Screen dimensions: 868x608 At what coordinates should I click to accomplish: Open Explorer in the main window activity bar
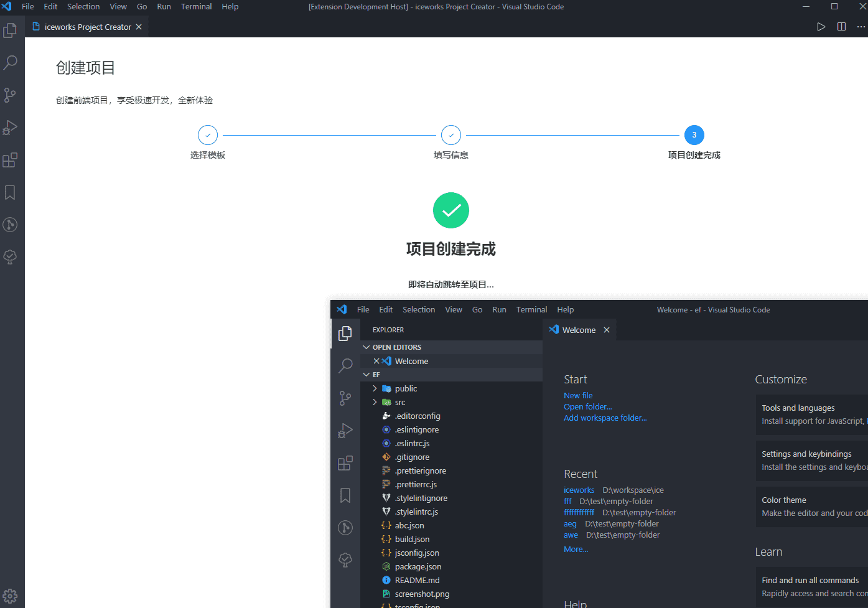[10, 30]
